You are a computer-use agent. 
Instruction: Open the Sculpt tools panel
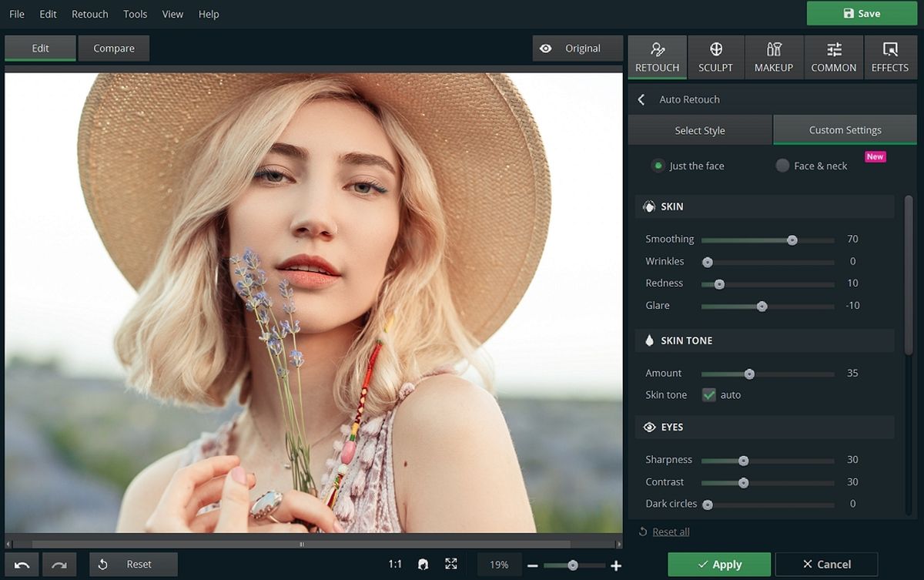(715, 58)
